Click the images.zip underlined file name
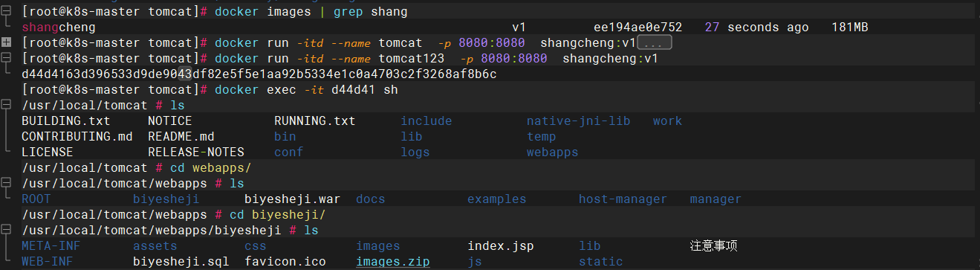The height and width of the screenshot is (270, 980). pos(393,262)
